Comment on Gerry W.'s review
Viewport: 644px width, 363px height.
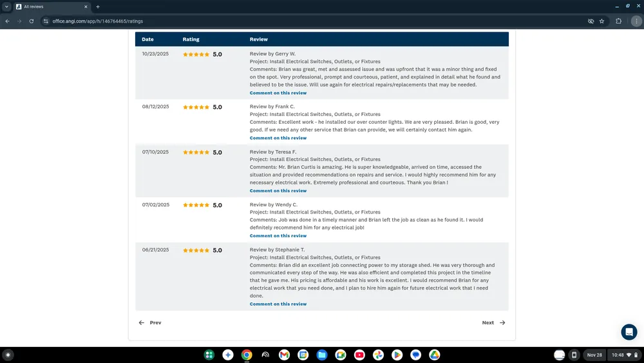pos(278,93)
